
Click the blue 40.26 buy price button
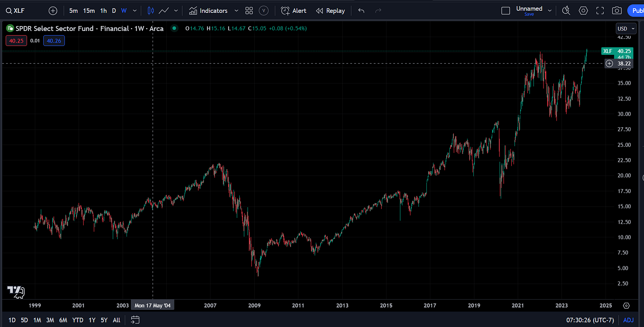coord(54,41)
